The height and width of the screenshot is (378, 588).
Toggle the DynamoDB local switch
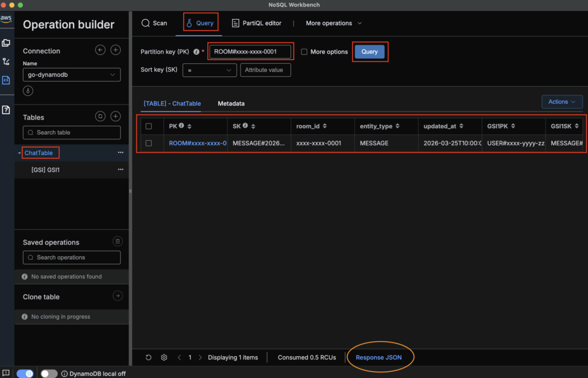coord(48,373)
